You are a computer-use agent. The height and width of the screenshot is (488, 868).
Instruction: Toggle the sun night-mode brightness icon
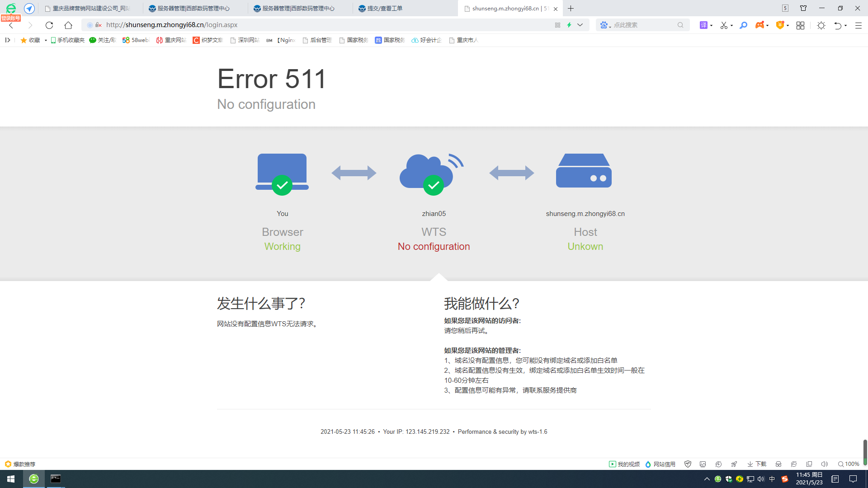(821, 25)
